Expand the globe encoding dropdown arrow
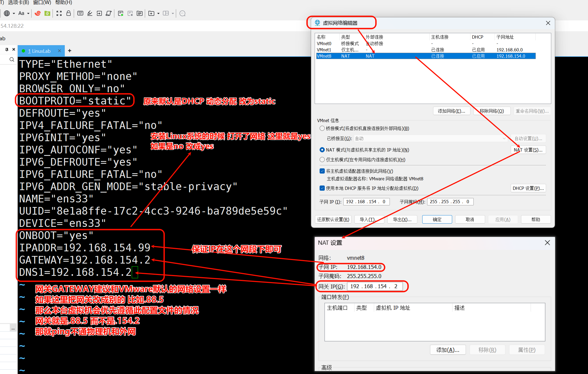Image resolution: width=588 pixels, height=374 pixels. click(x=14, y=13)
